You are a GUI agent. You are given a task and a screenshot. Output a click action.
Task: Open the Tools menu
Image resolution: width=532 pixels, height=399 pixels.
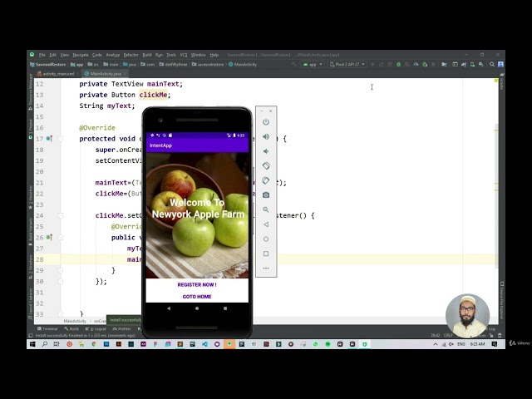pos(171,55)
